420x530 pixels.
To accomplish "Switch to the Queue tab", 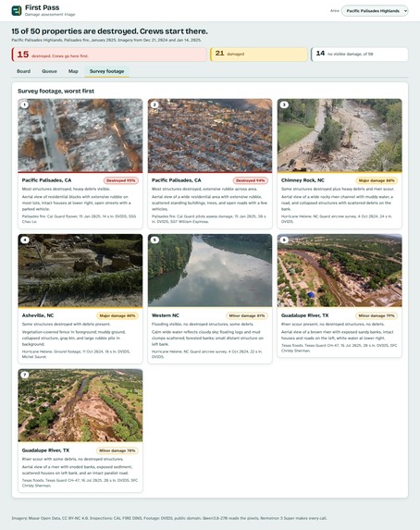I will tap(49, 71).
